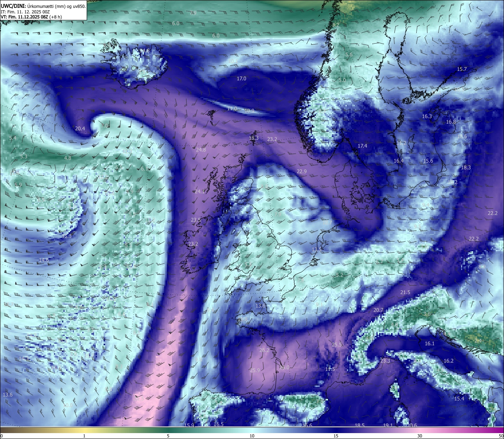The height and width of the screenshot is (439, 504).
Task: Click the 21.5 value over Central Europe
Action: tap(405, 292)
